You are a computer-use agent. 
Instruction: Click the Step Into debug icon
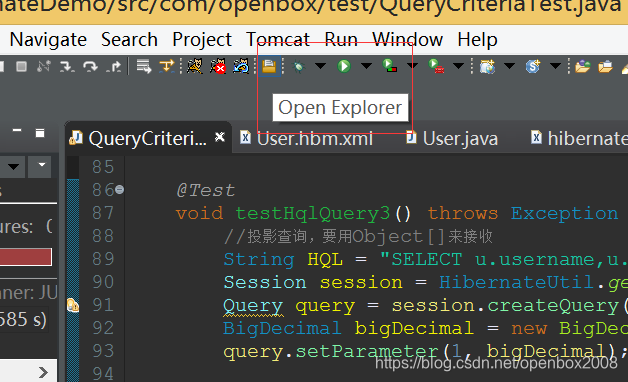(x=67, y=66)
